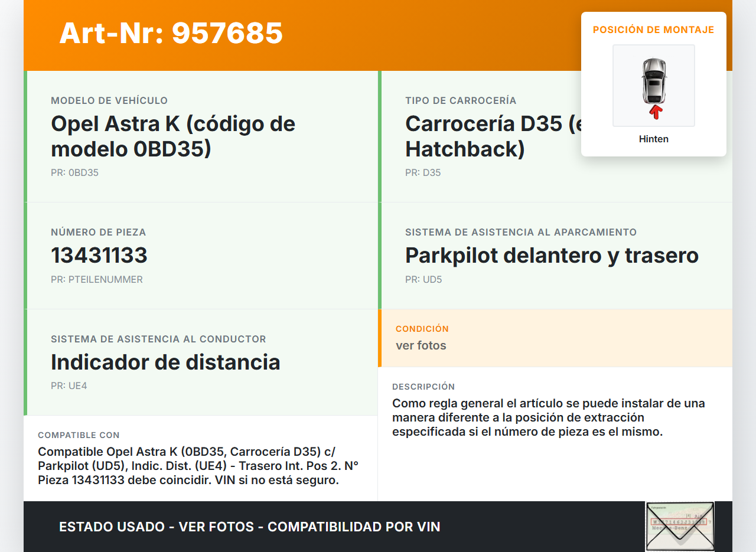Click 'ver fotos' under CONDICIÓN

pyautogui.click(x=421, y=345)
